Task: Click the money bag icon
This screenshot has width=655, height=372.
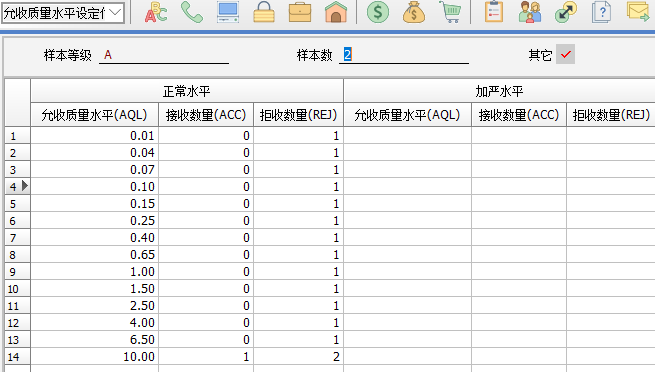Action: (414, 12)
